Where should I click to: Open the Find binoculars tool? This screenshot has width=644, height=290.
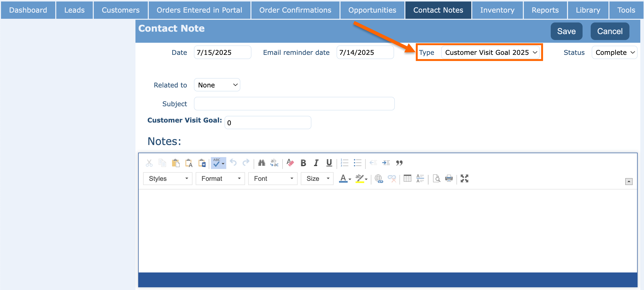pos(262,163)
